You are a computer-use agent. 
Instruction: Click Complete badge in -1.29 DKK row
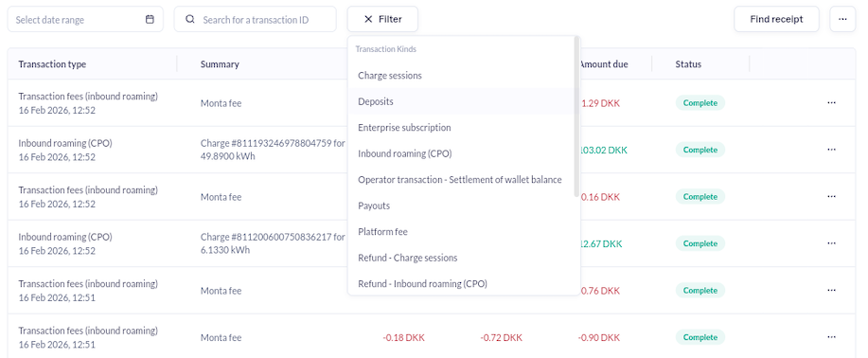tap(700, 103)
